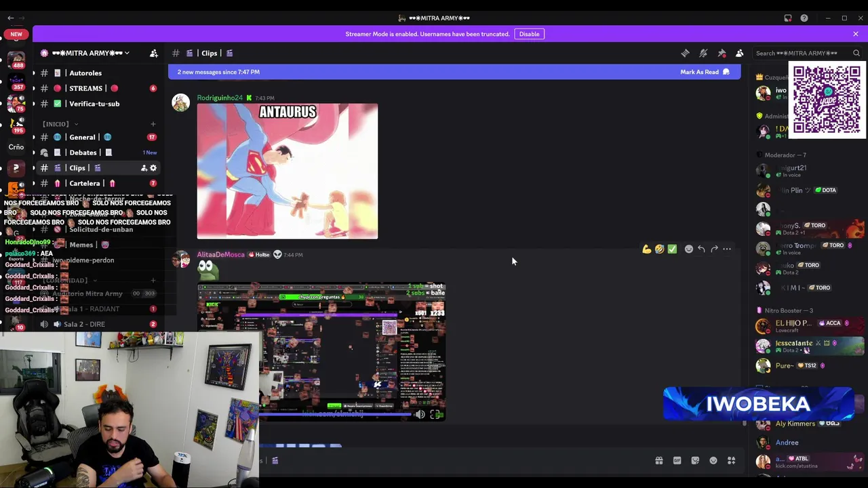Send a gift icon in message bar
The image size is (868, 488).
pyautogui.click(x=658, y=461)
